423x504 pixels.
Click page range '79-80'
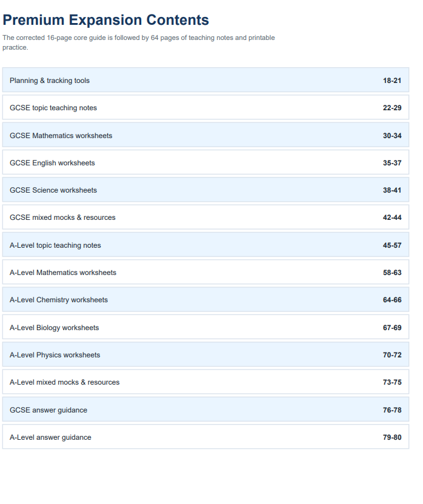point(392,437)
